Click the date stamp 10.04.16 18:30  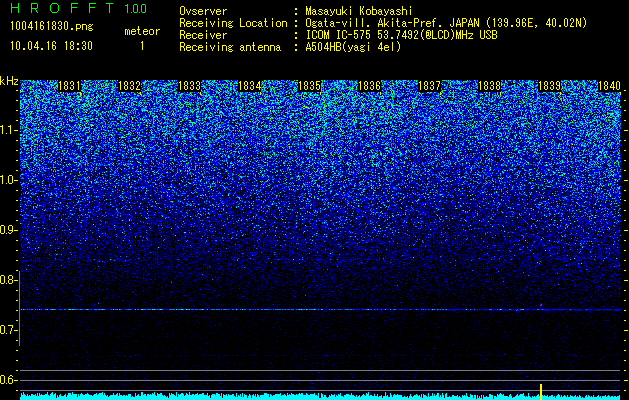[x=51, y=46]
